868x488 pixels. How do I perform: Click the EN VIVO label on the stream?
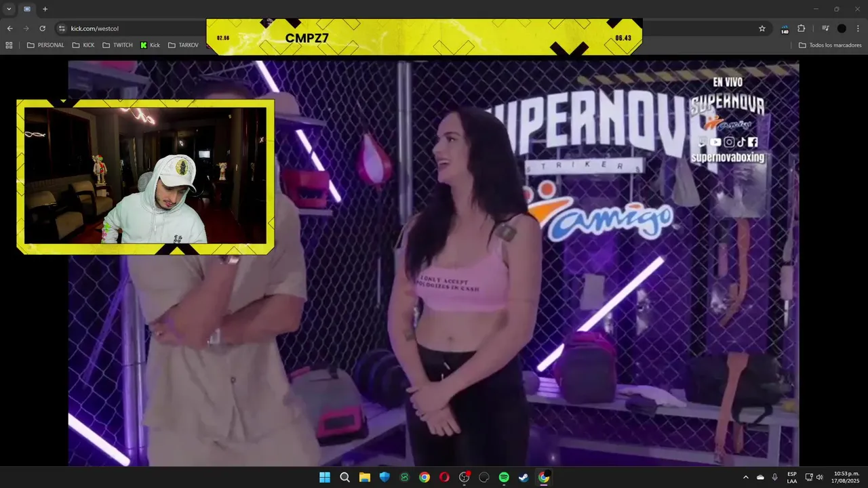728,82
